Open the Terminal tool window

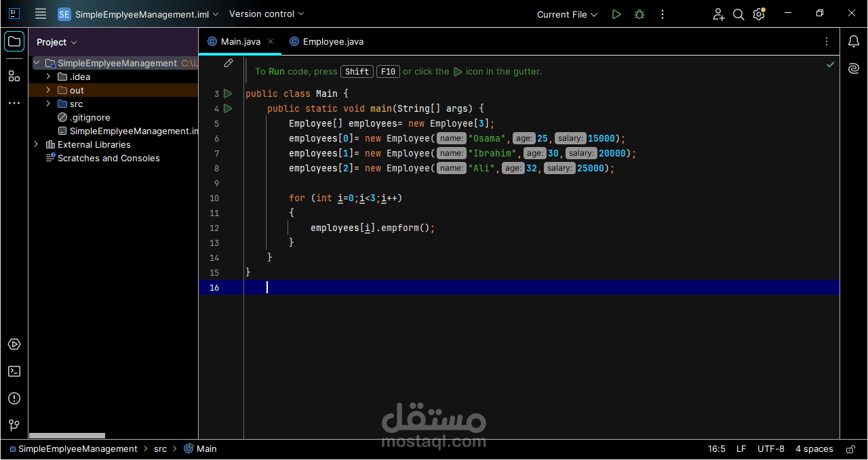14,371
